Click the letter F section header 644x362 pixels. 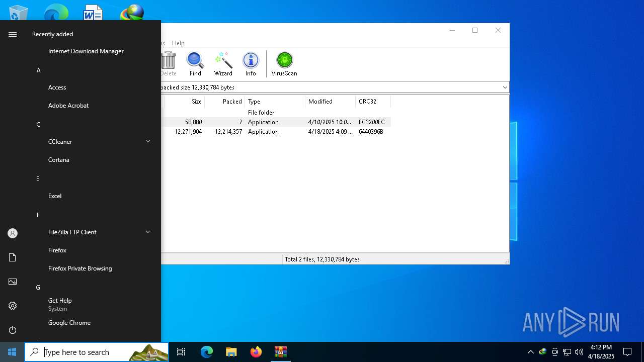[x=38, y=215]
